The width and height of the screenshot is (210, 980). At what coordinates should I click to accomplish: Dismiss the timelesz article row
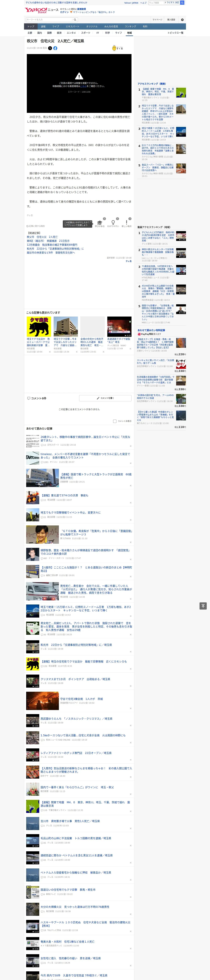pyautogui.click(x=130, y=463)
